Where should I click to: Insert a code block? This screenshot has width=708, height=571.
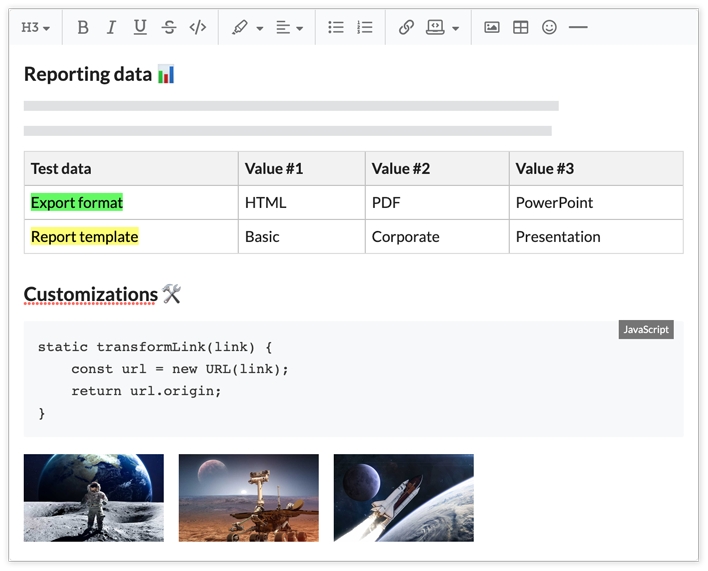(x=435, y=28)
